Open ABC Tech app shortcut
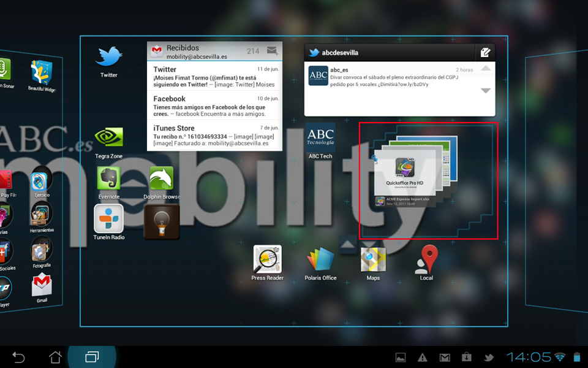The width and height of the screenshot is (588, 368). (320, 138)
